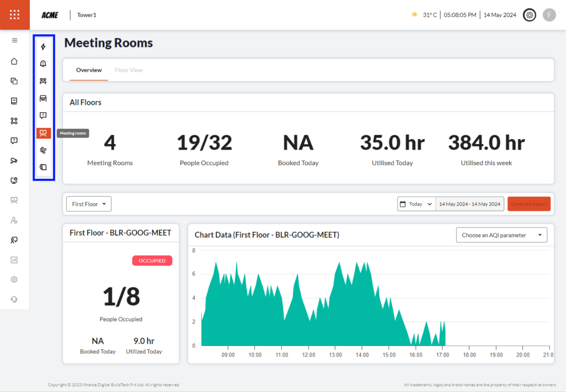
Task: Go to Home in left sidebar
Action: point(14,61)
